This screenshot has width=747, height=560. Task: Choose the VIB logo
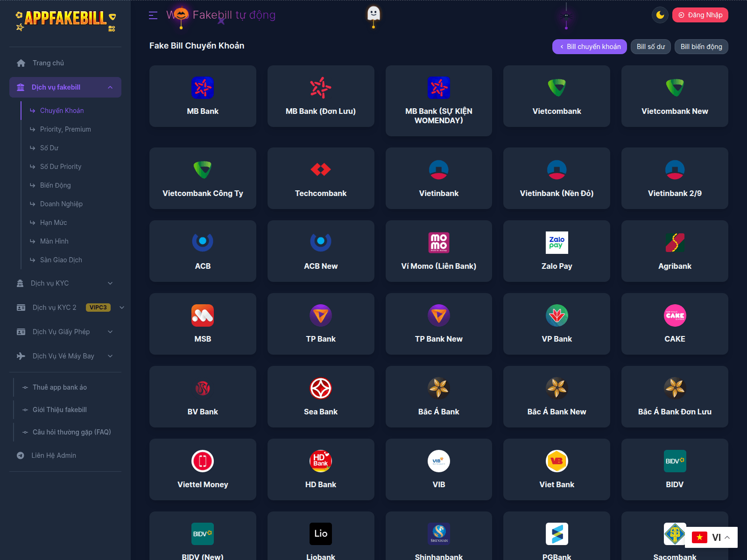point(439,461)
